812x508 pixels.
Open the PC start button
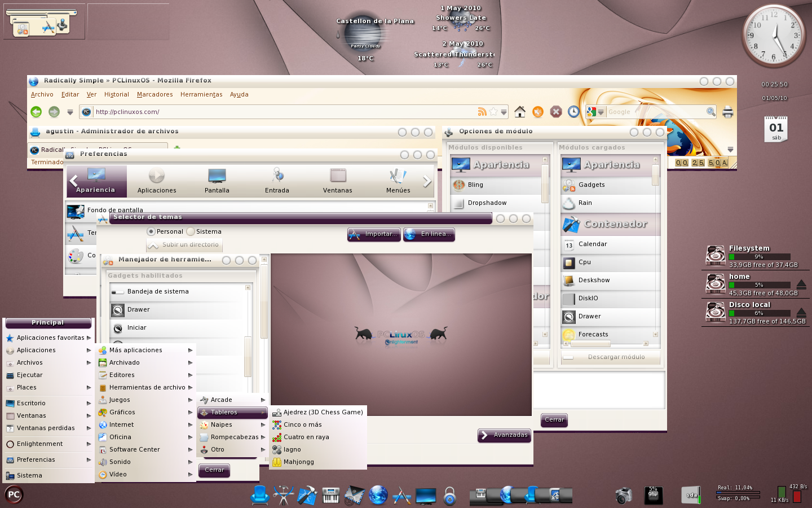pyautogui.click(x=14, y=495)
